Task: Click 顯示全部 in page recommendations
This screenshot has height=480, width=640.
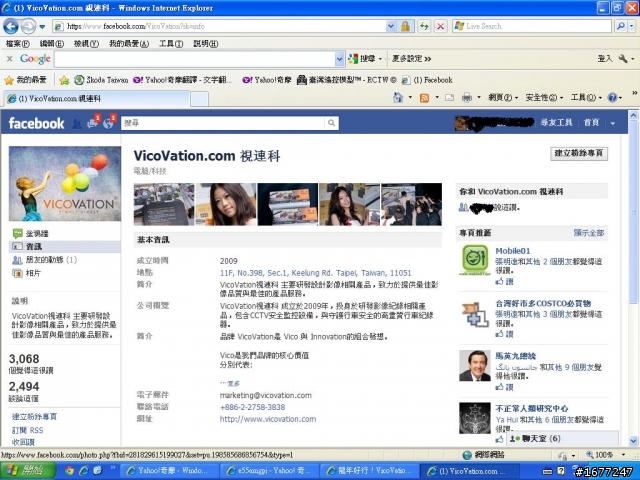Action: [x=589, y=233]
